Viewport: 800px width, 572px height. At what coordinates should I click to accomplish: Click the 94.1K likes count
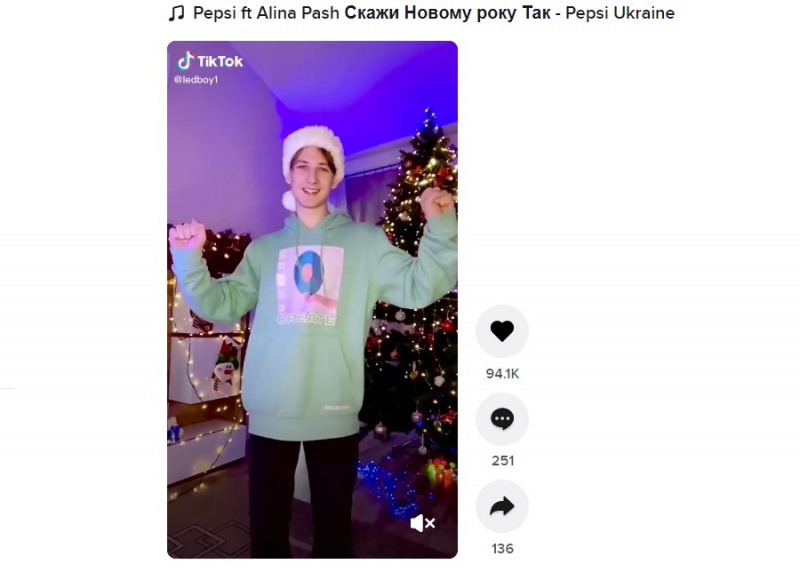502,374
